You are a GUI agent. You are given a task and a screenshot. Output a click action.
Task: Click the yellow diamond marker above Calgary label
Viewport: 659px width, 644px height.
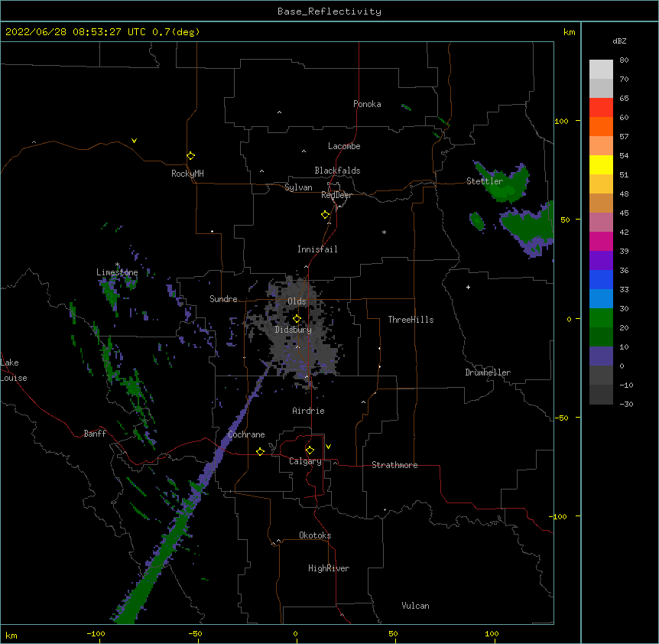pos(310,450)
